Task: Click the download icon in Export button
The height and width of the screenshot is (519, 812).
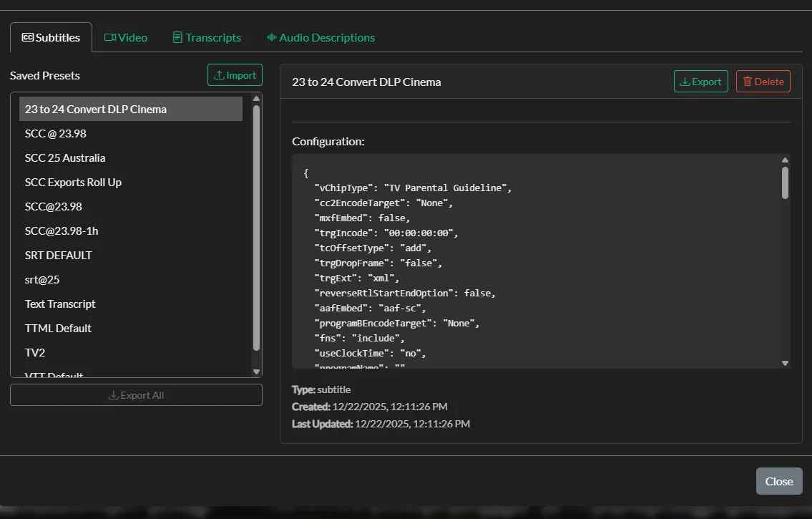Action: [x=685, y=82]
